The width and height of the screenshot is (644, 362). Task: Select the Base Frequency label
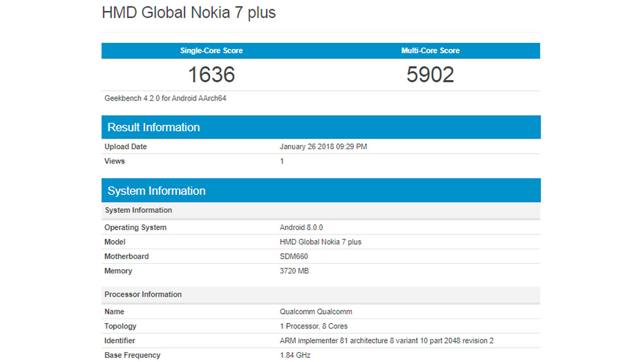pyautogui.click(x=132, y=355)
